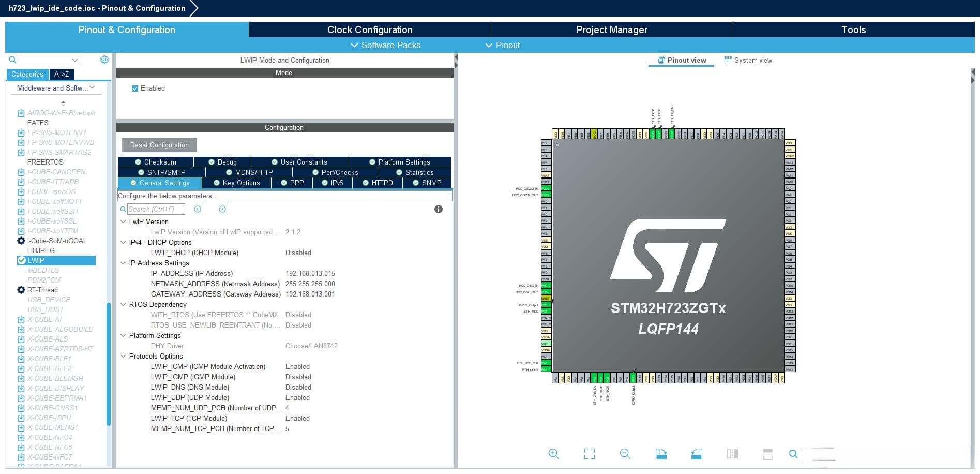Collapse the IPv4 - DHCP Options section
The height and width of the screenshot is (474, 980).
(x=123, y=242)
